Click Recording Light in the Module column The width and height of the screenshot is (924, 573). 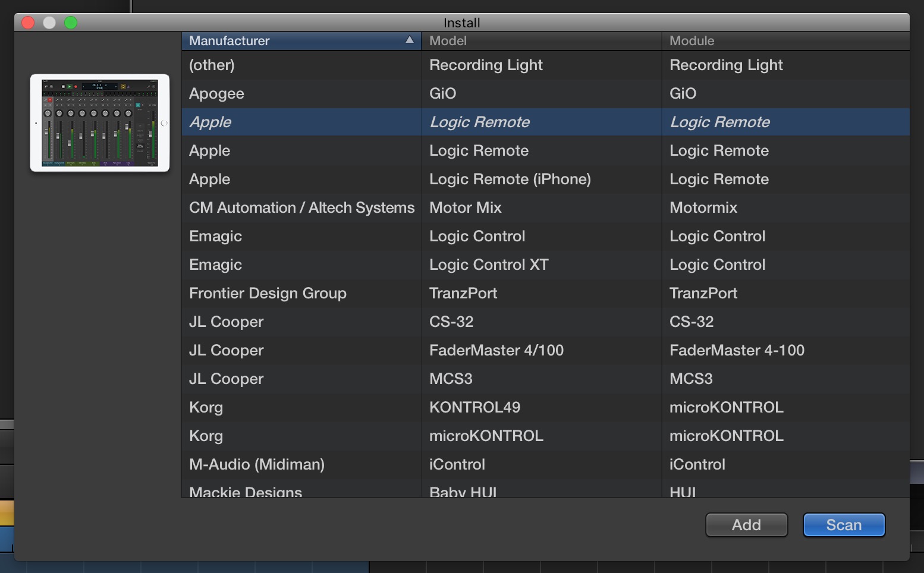[726, 65]
